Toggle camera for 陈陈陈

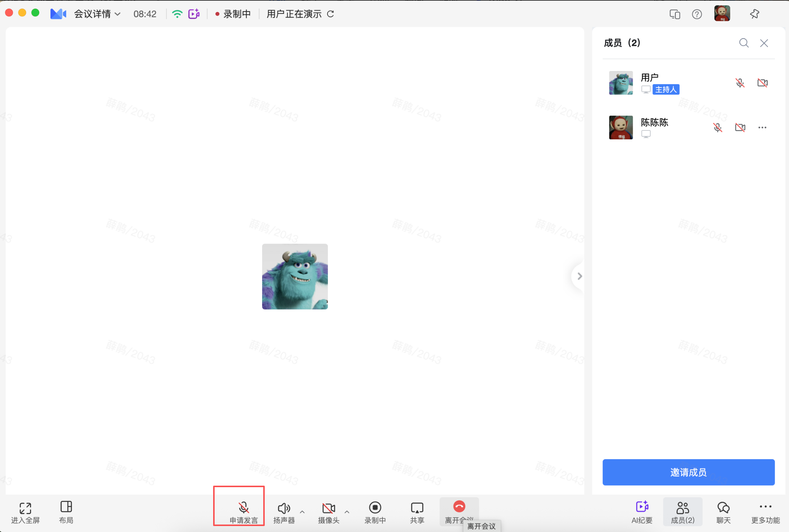[x=740, y=127]
